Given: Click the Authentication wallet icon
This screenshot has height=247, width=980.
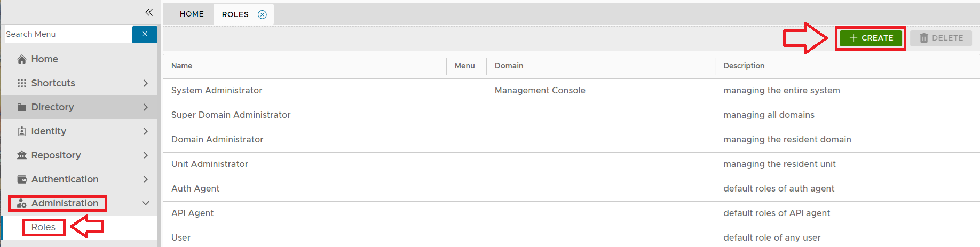Looking at the screenshot, I should click(x=22, y=179).
